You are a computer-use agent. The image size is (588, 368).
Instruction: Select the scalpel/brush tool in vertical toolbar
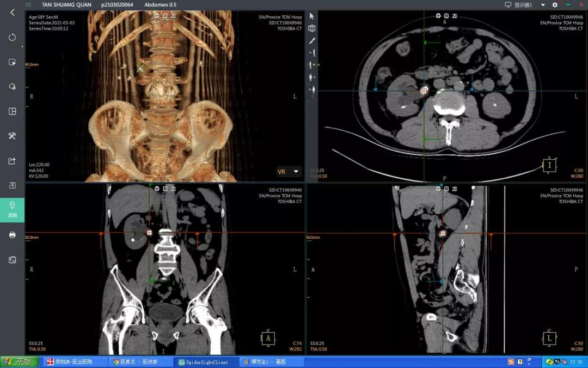[312, 40]
